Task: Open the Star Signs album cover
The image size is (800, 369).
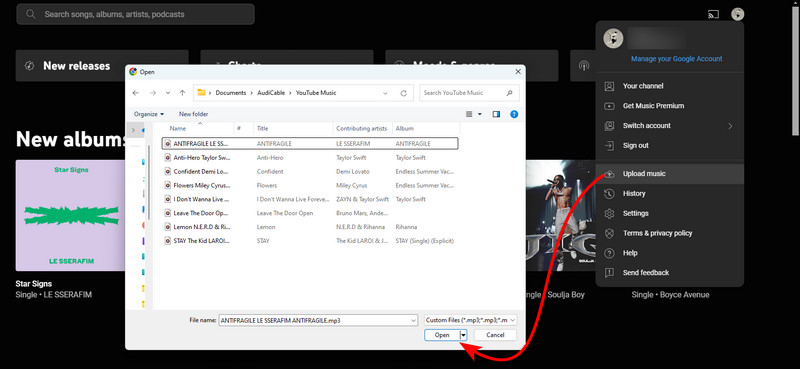Action: (70, 215)
